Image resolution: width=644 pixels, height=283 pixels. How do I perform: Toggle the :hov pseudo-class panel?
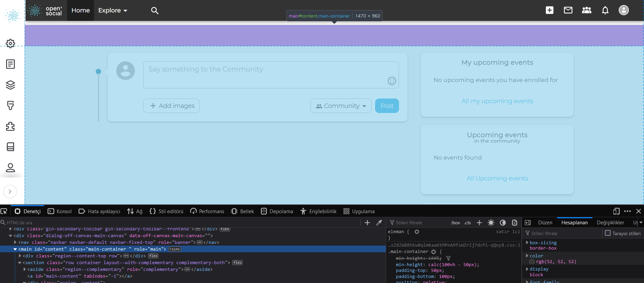coord(455,223)
